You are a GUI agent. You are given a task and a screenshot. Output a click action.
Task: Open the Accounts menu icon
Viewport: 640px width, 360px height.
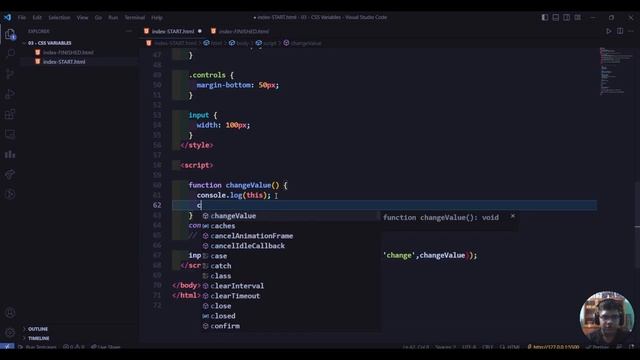10,313
